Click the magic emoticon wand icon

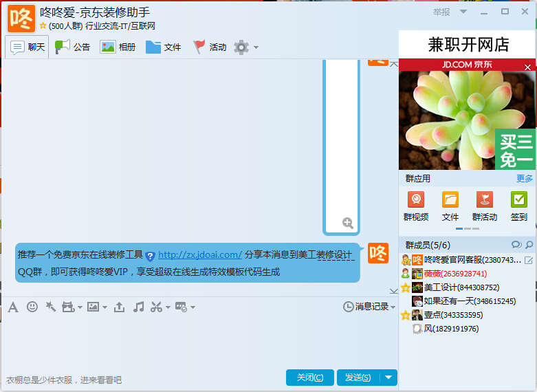coord(51,306)
